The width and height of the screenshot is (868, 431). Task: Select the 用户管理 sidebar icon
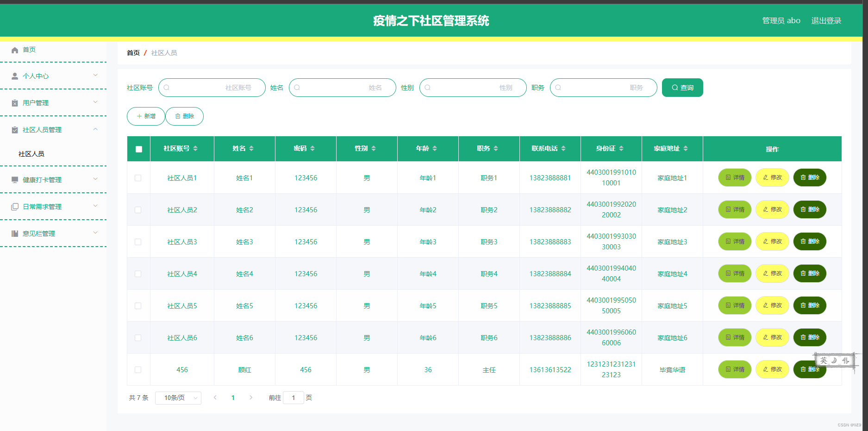click(x=14, y=102)
